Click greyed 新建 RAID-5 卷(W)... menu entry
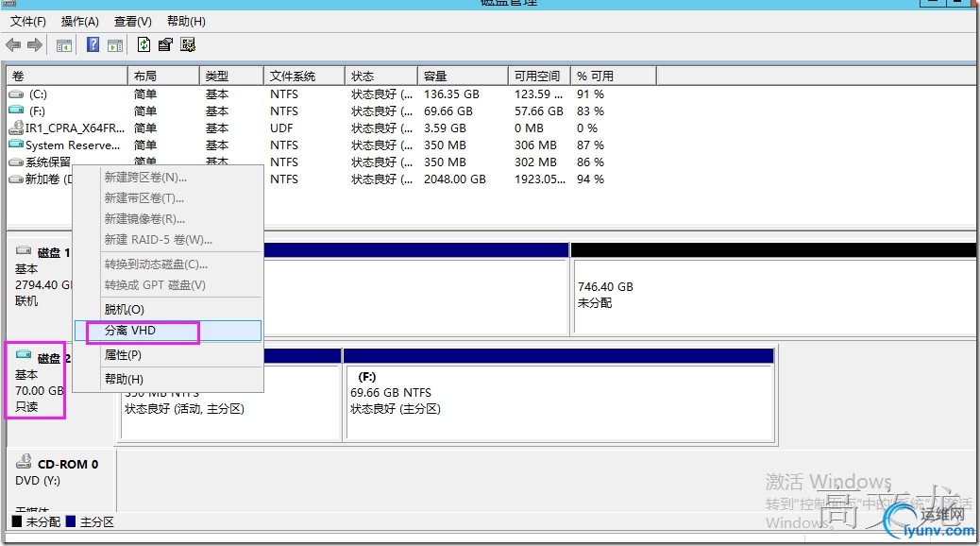Viewport: 980px width, 546px height. pyautogui.click(x=168, y=240)
